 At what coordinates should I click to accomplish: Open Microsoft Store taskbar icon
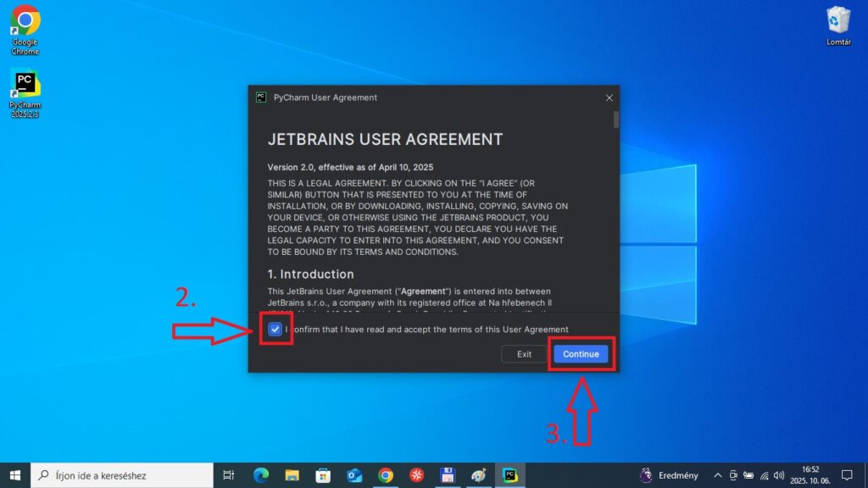(x=323, y=475)
